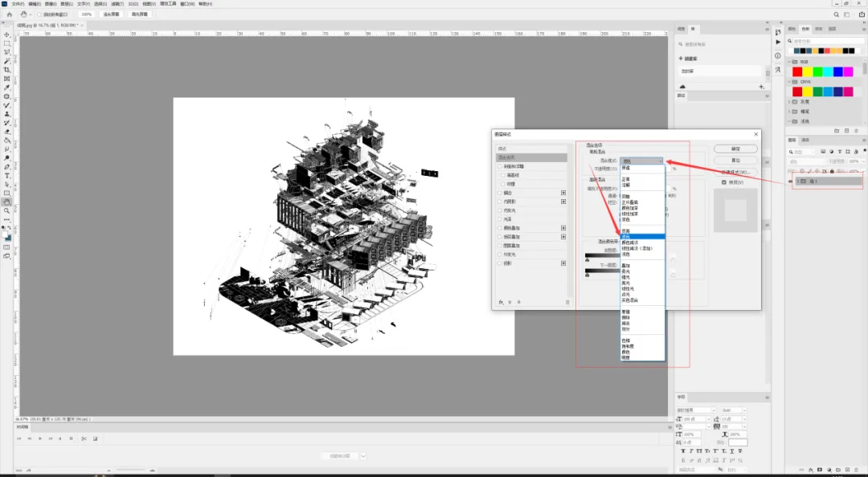Select the Eraser tool
Viewport: 868px width, 477px height.
point(7,132)
